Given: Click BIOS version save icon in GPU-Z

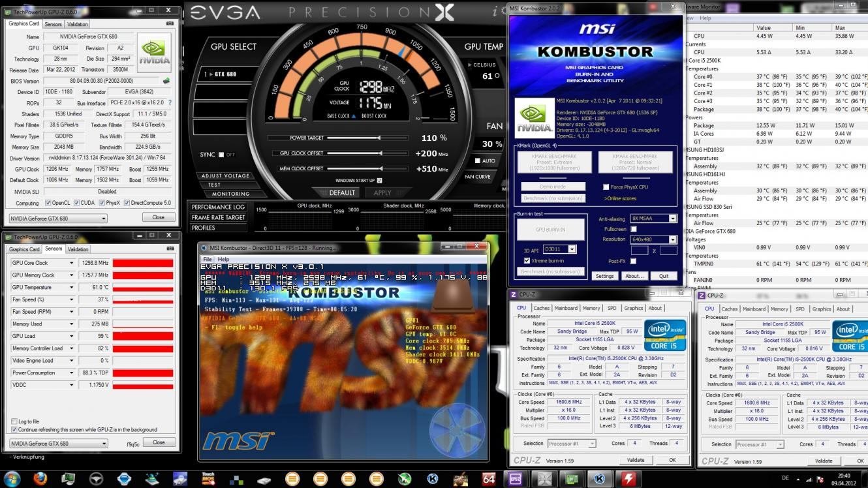Looking at the screenshot, I should coord(166,81).
